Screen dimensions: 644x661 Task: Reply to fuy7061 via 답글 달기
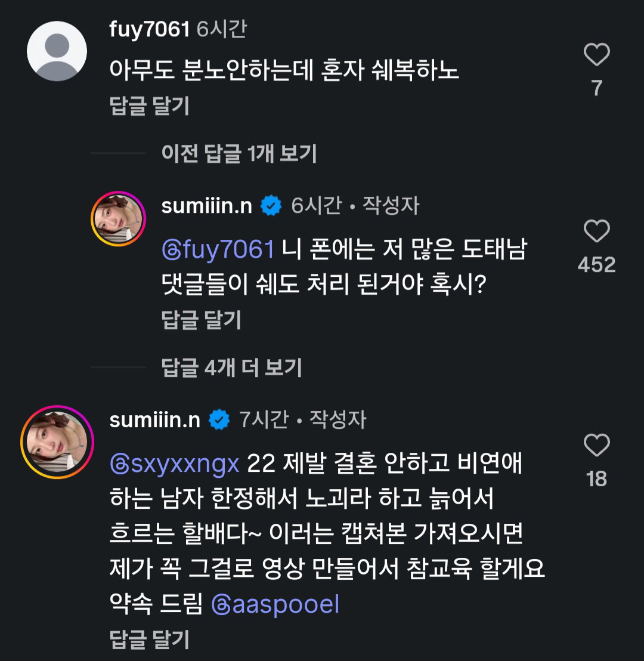(149, 106)
